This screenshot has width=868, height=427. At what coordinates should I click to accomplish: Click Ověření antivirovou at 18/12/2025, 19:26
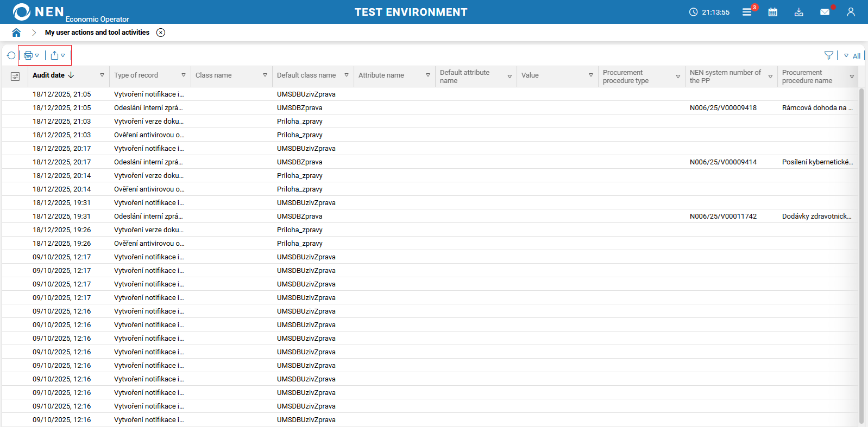pyautogui.click(x=149, y=244)
